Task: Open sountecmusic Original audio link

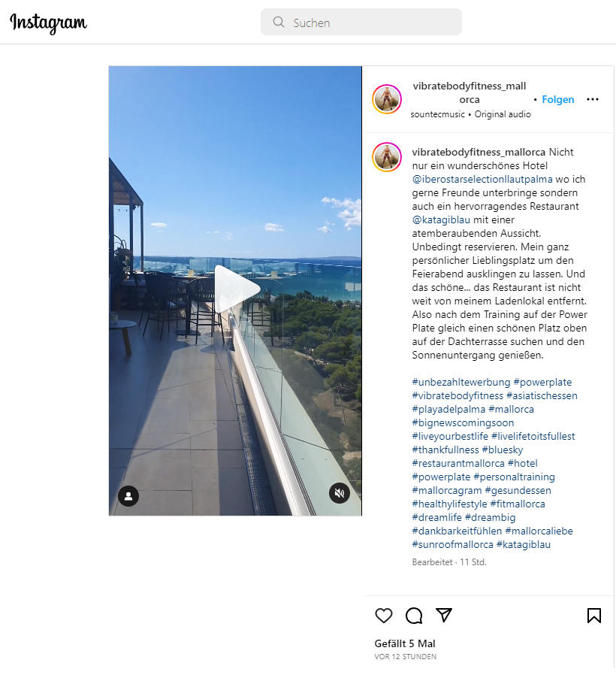Action: point(470,114)
